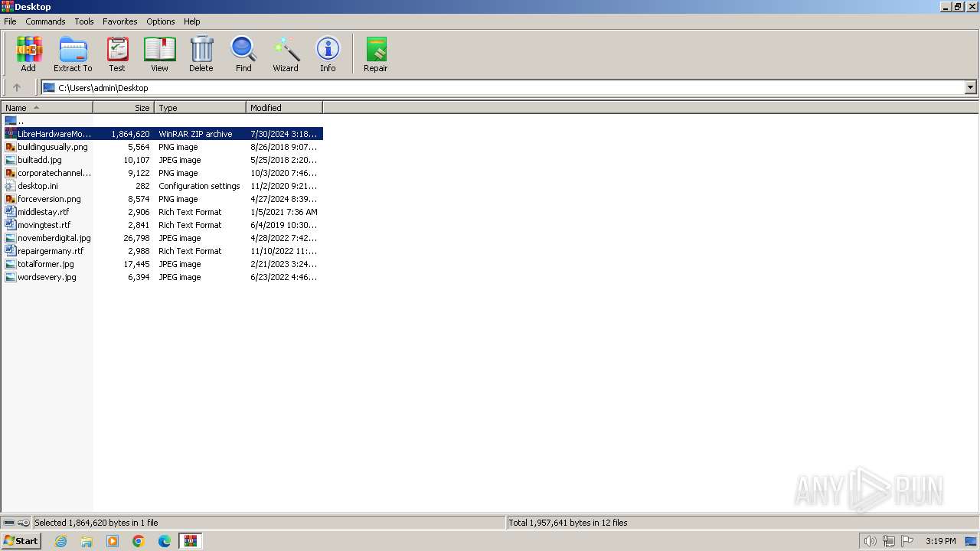Open the Help menu
Image resolution: width=980 pixels, height=551 pixels.
[x=192, y=21]
